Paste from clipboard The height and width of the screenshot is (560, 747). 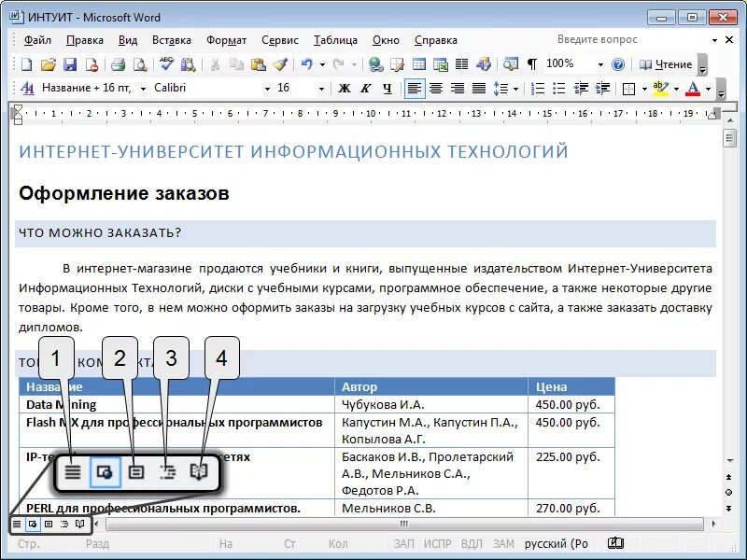pos(259,64)
